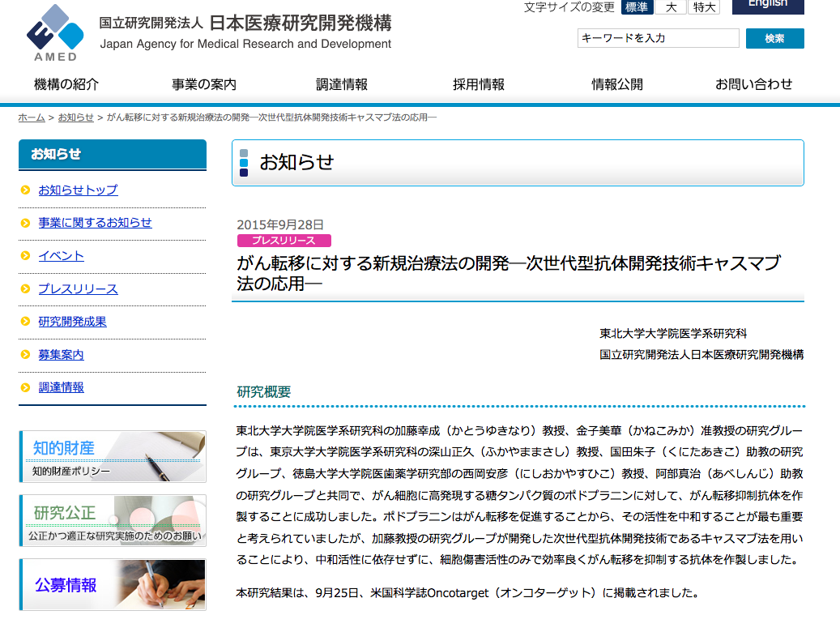Click the keyword search input field

[x=658, y=38]
